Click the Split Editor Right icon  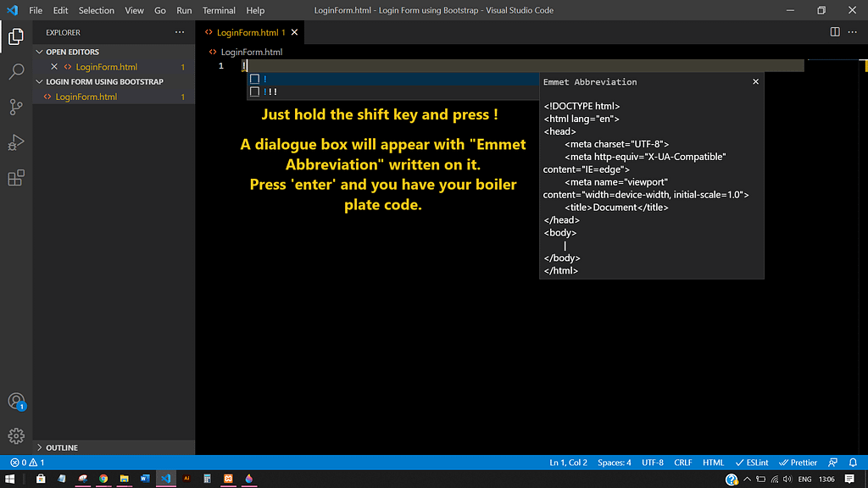click(835, 32)
